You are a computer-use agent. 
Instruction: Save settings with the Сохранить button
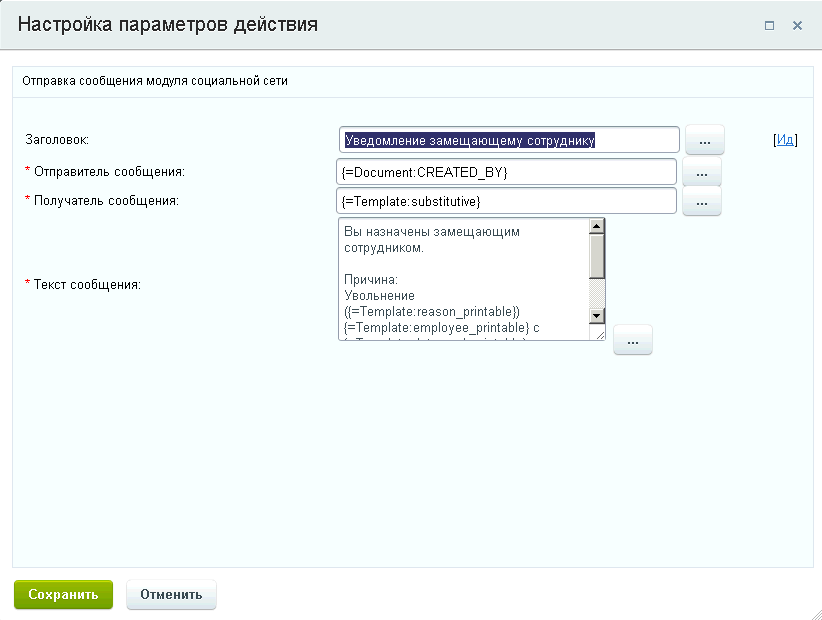(x=63, y=594)
